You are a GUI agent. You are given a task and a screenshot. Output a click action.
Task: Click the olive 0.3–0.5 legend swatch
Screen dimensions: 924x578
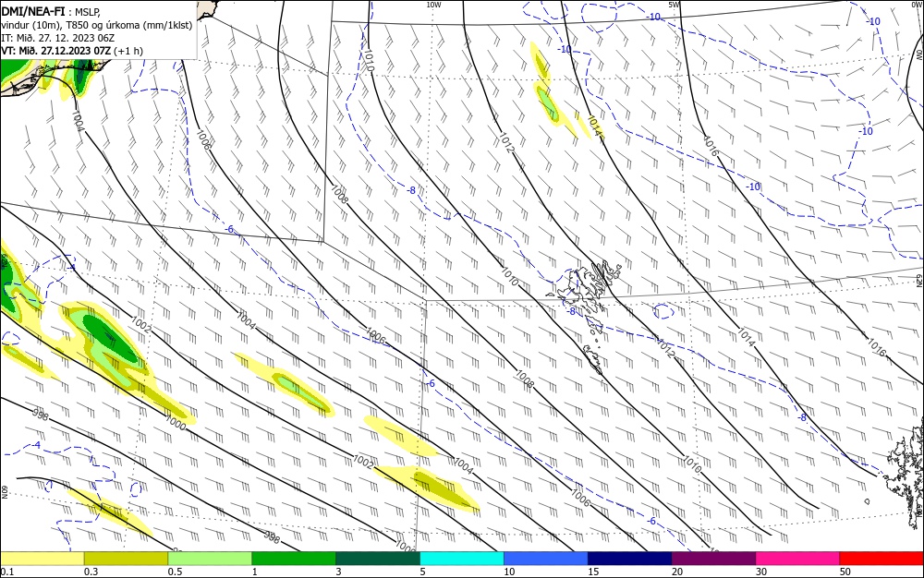coord(126,559)
